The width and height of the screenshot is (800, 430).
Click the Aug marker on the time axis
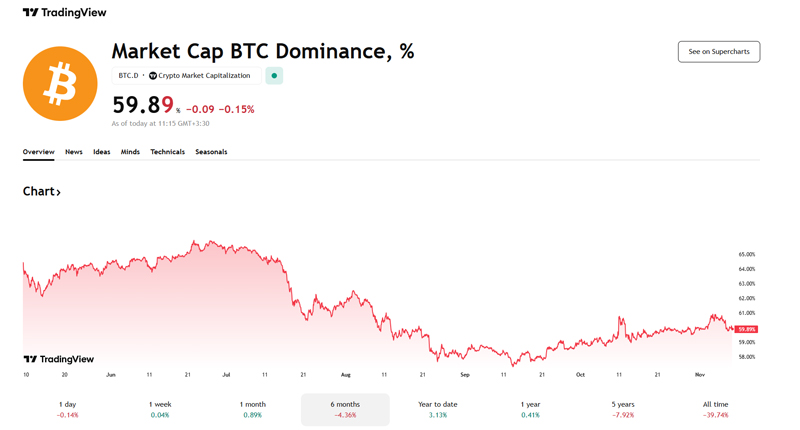346,375
